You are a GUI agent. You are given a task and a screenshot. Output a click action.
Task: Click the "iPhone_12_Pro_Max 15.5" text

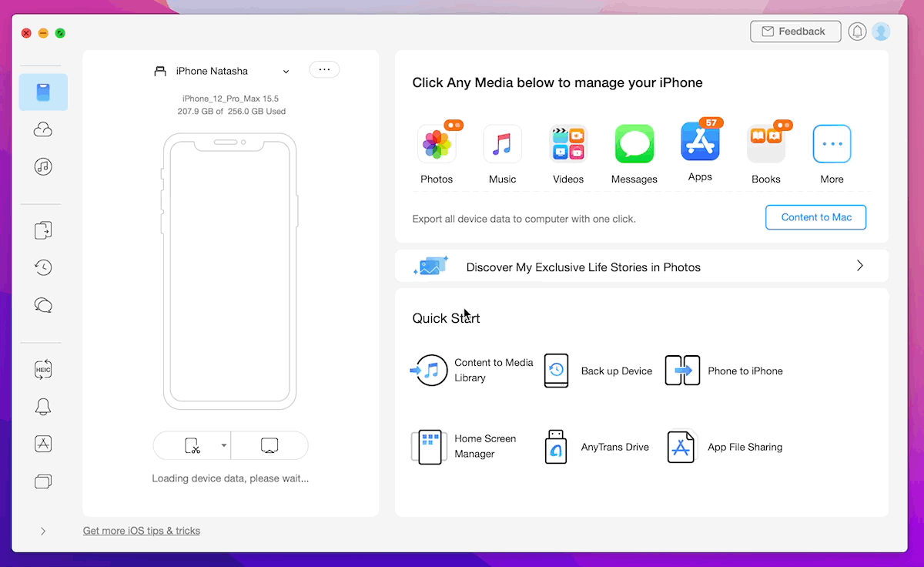tap(230, 99)
